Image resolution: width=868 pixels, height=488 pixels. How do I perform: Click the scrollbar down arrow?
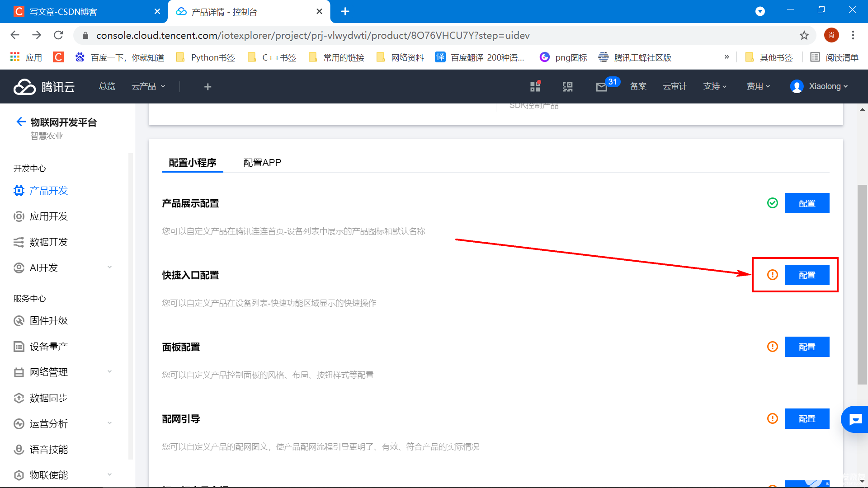[862, 481]
